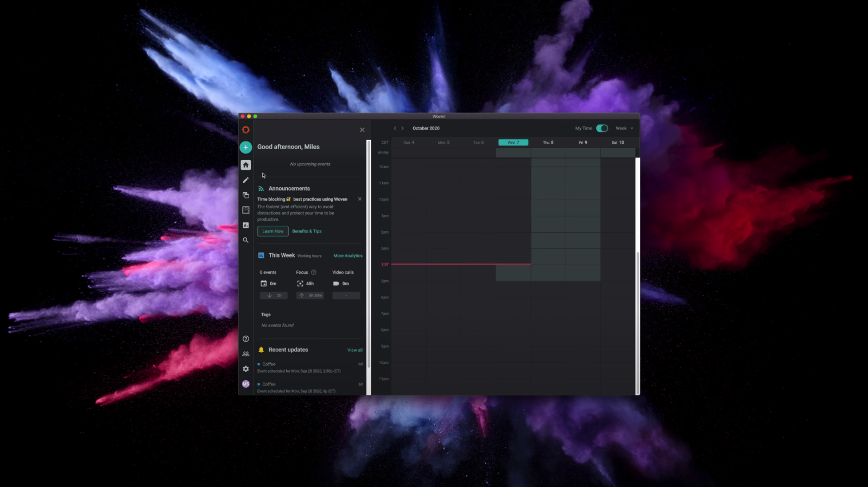This screenshot has width=868, height=487.
Task: Toggle the My Time switch
Action: [602, 129]
